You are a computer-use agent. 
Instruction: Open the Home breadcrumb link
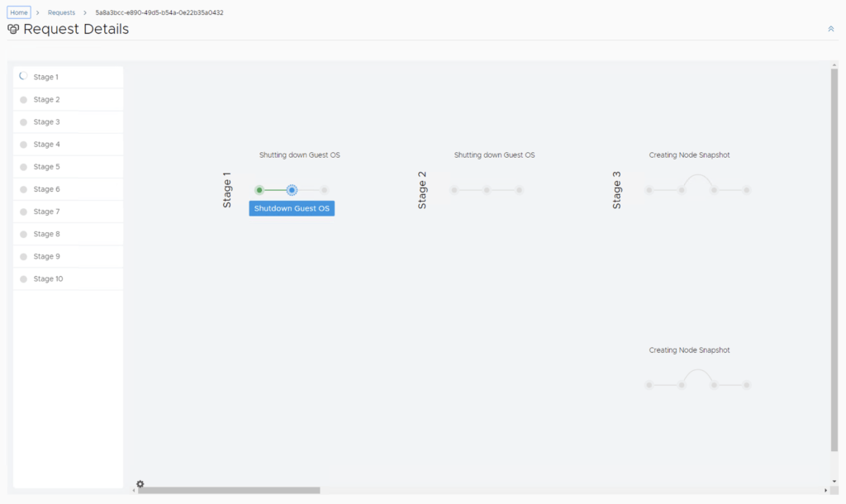pyautogui.click(x=19, y=12)
